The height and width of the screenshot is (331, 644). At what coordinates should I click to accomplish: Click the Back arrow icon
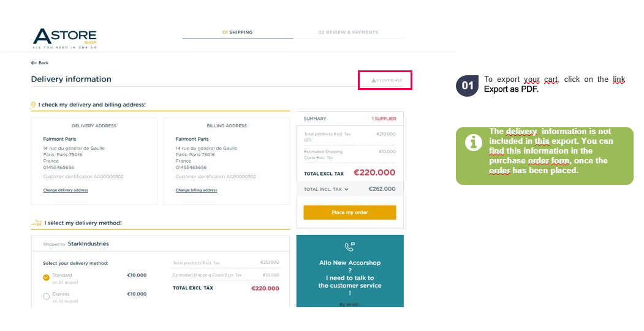[x=34, y=63]
